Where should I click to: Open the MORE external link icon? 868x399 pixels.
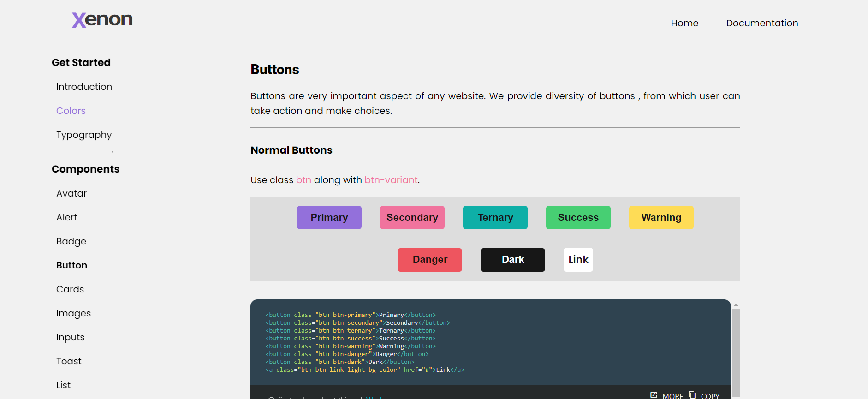(x=654, y=395)
